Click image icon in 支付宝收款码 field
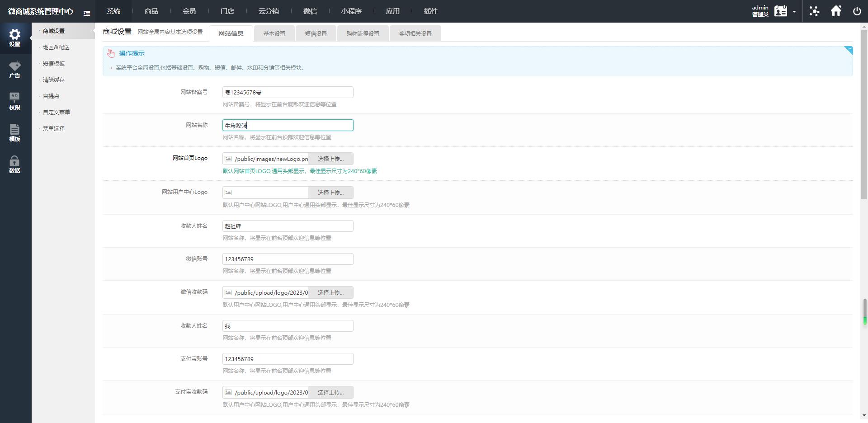Image resolution: width=868 pixels, height=423 pixels. coord(228,392)
